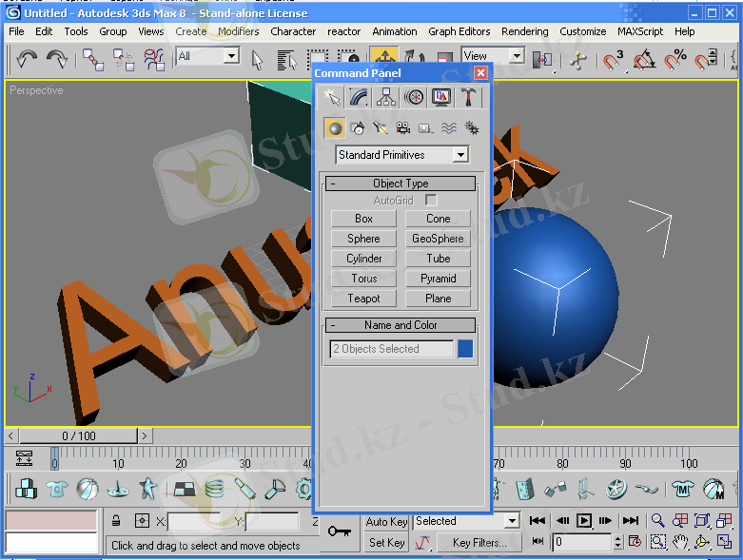Select the Cameras category icon
743x560 pixels.
tap(402, 128)
